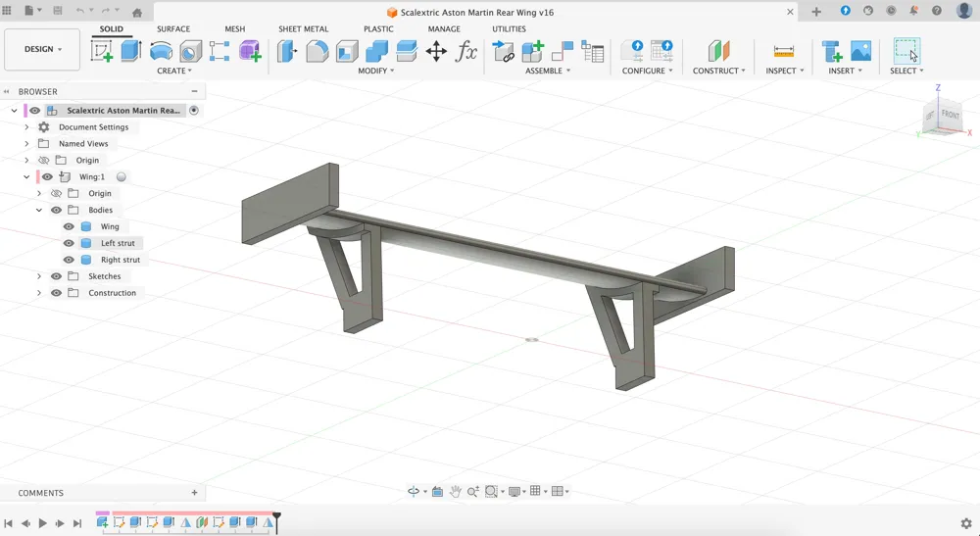980x536 pixels.
Task: Show the top-level Origin folder
Action: [44, 161]
